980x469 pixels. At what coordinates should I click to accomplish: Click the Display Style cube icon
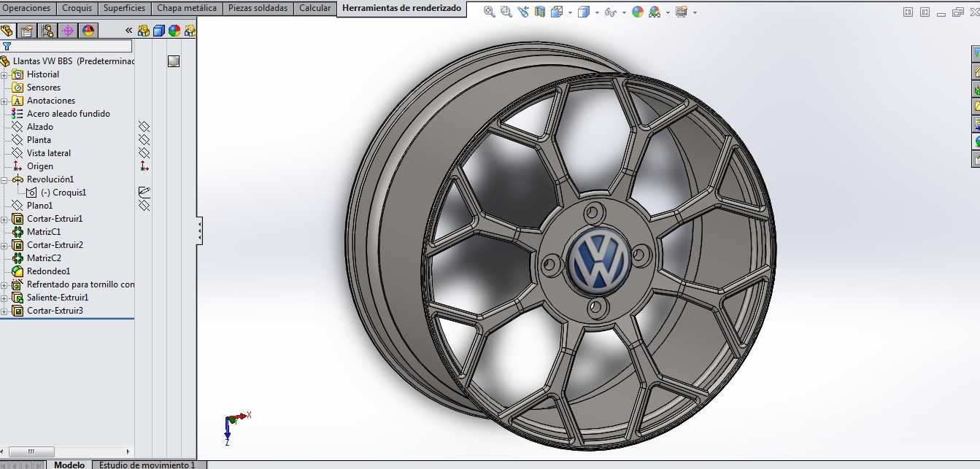point(583,12)
